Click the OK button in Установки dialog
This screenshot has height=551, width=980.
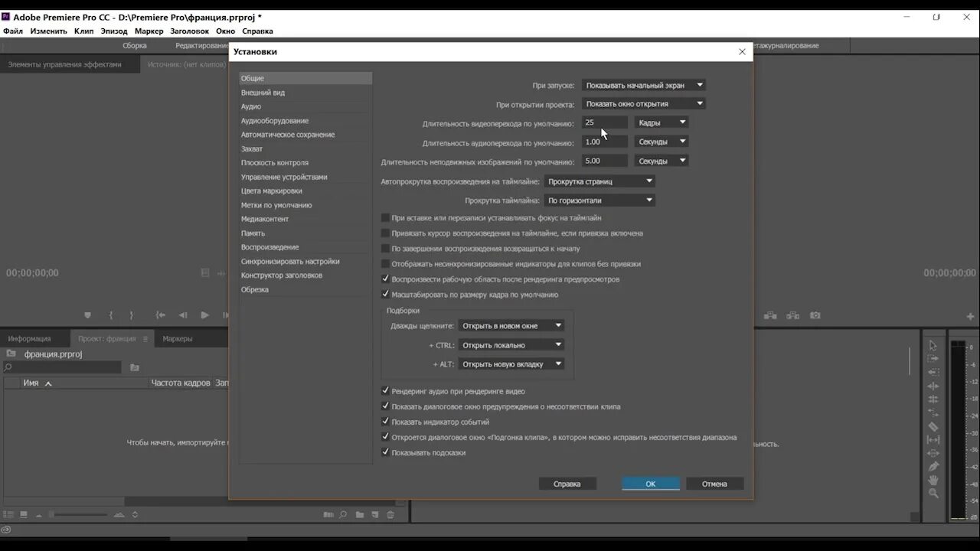click(x=650, y=484)
